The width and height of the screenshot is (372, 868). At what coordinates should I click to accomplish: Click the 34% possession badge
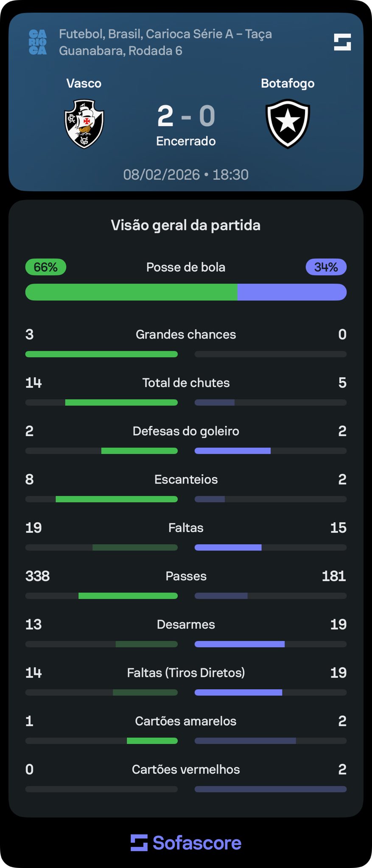tap(326, 267)
